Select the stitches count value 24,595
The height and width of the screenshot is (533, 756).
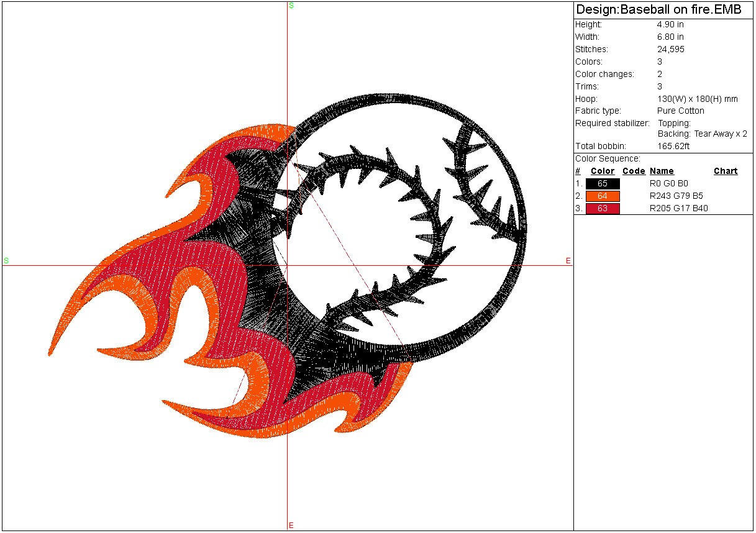[671, 50]
